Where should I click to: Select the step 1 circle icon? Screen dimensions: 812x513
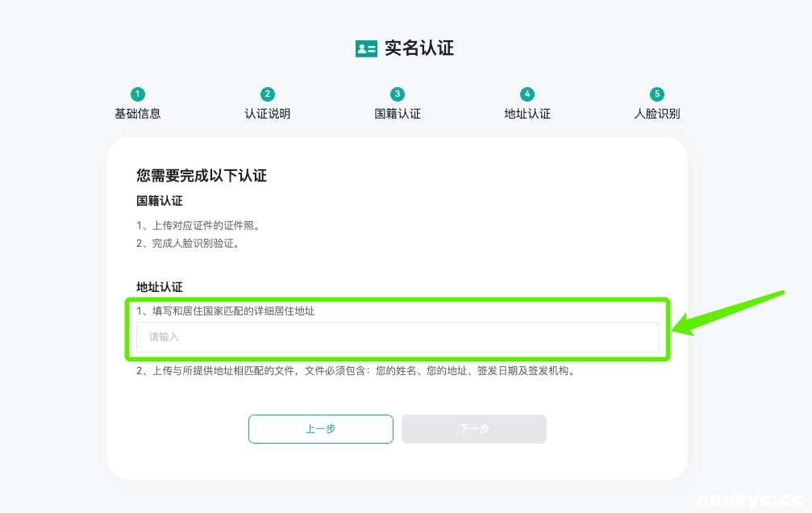click(x=138, y=94)
